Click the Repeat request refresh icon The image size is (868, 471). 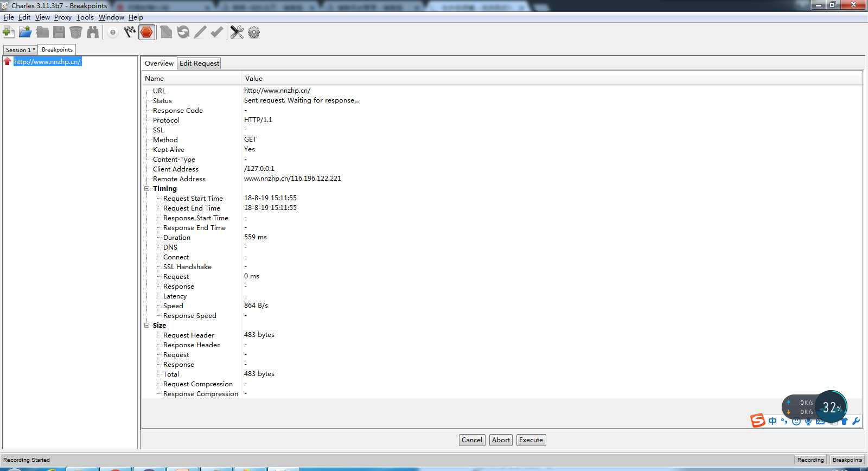[183, 32]
